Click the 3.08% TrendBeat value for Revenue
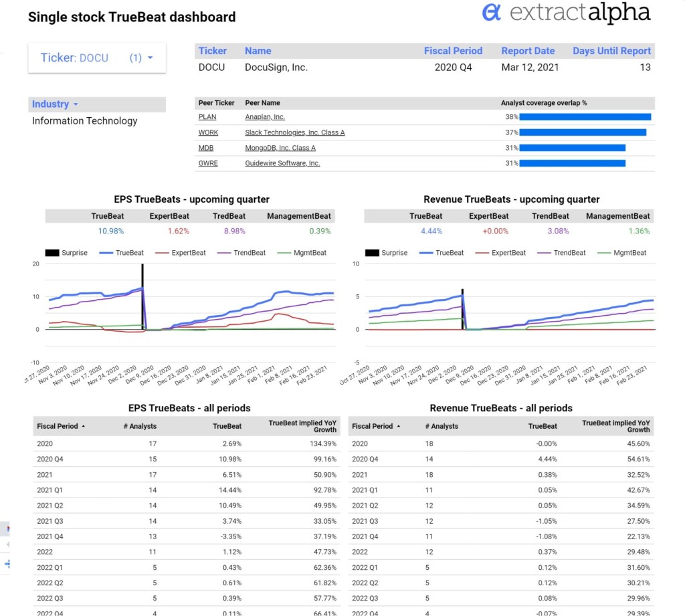This screenshot has width=685, height=616. pos(559,231)
